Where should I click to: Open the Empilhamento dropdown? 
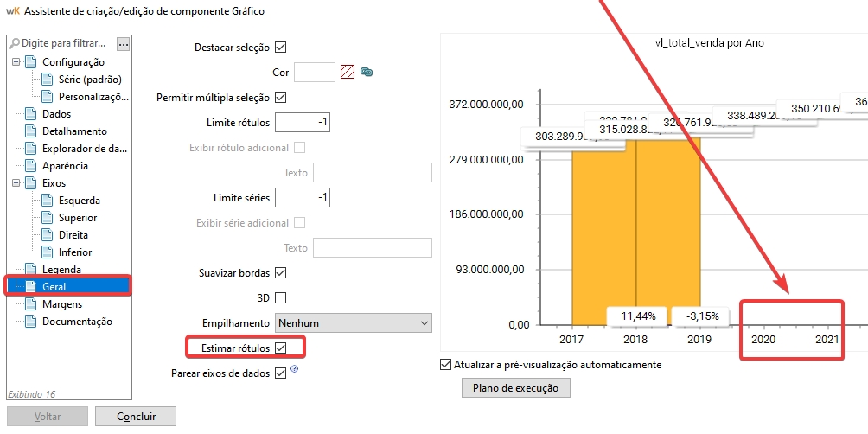click(353, 323)
